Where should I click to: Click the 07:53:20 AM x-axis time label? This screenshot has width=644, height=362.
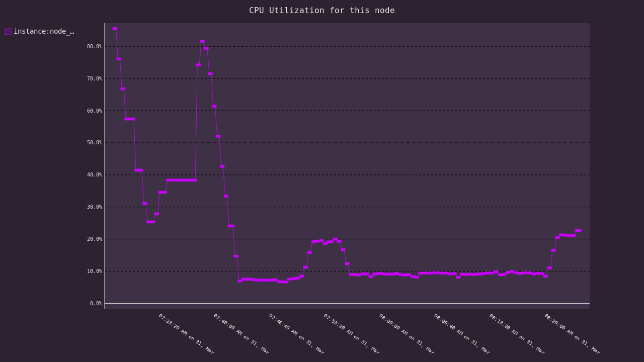[x=352, y=334]
